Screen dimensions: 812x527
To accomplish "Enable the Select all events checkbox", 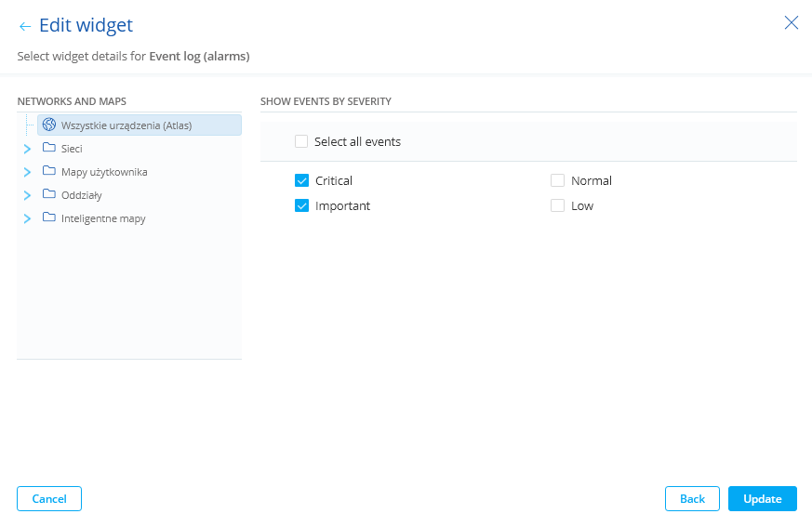I will coord(301,142).
